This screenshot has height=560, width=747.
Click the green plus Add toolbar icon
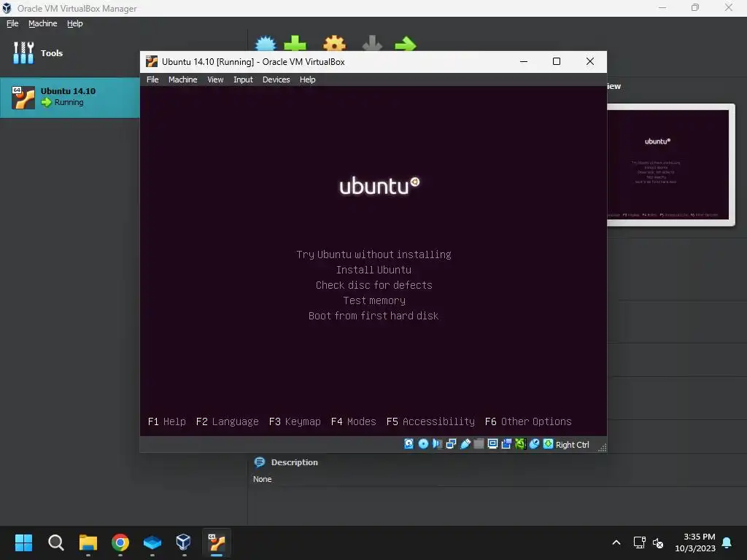pos(295,43)
